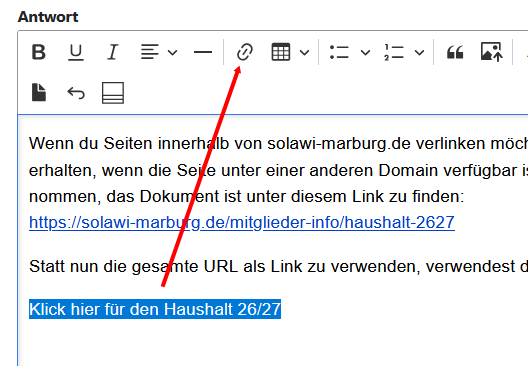Open the solawi-marburg.de haushalt-2627 link
The height and width of the screenshot is (366, 528).
coord(242,223)
